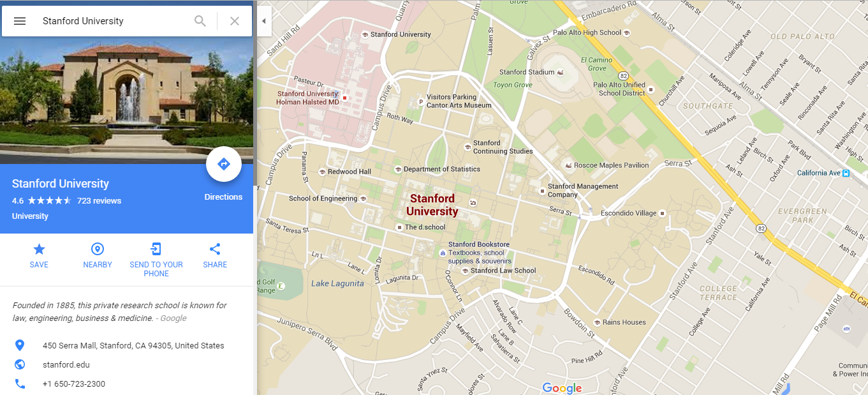
Task: Clear the search with the X icon
Action: [235, 21]
